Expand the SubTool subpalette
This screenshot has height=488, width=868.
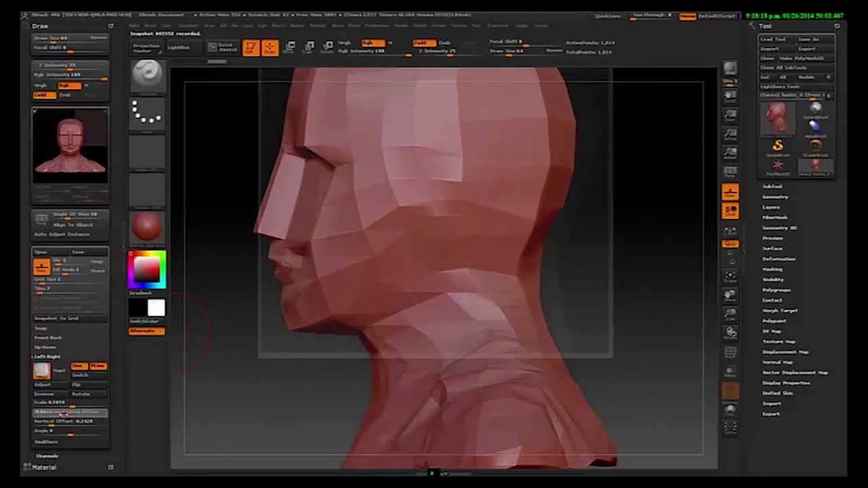point(772,186)
